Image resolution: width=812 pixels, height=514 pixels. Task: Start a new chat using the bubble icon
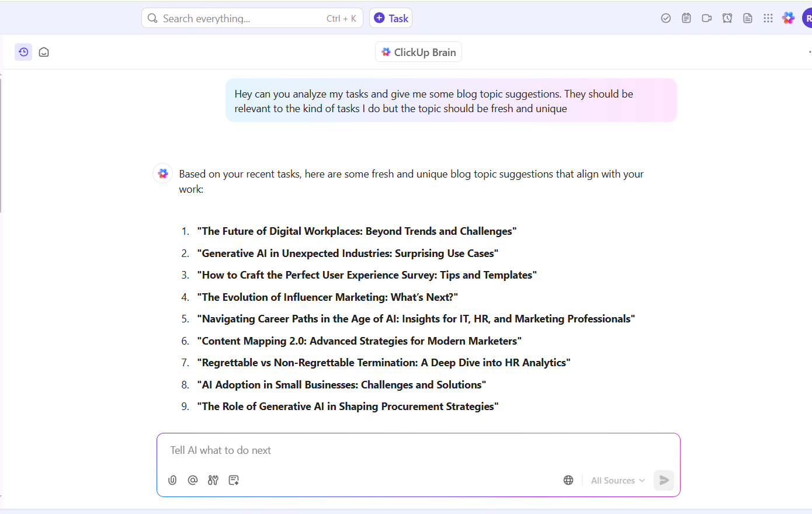pos(44,52)
